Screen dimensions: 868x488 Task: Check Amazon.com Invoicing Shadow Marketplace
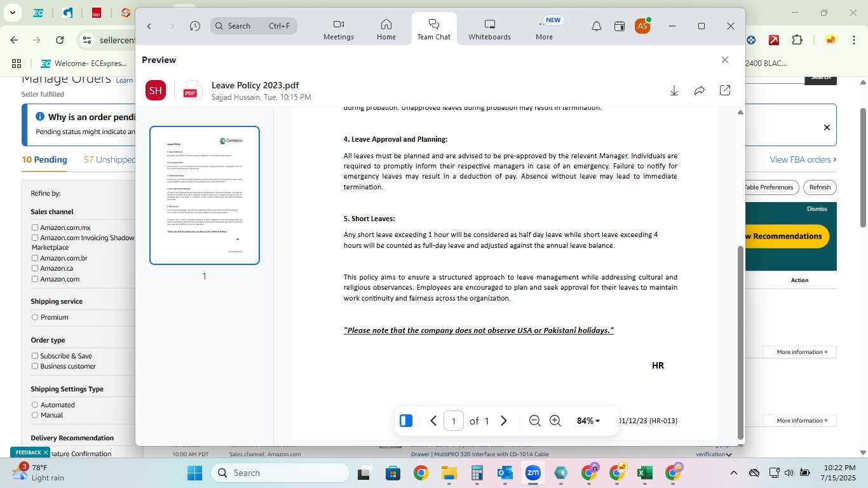[x=35, y=238]
